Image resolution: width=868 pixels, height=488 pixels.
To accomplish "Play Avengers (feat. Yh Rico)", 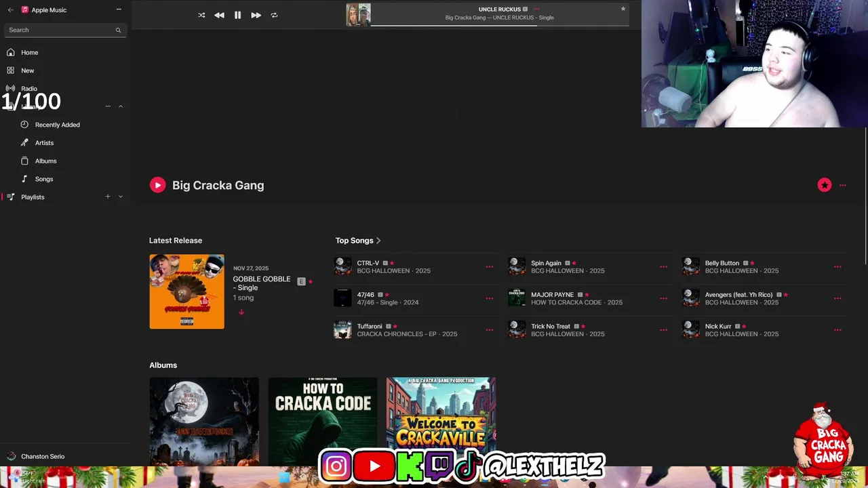I will pos(738,295).
